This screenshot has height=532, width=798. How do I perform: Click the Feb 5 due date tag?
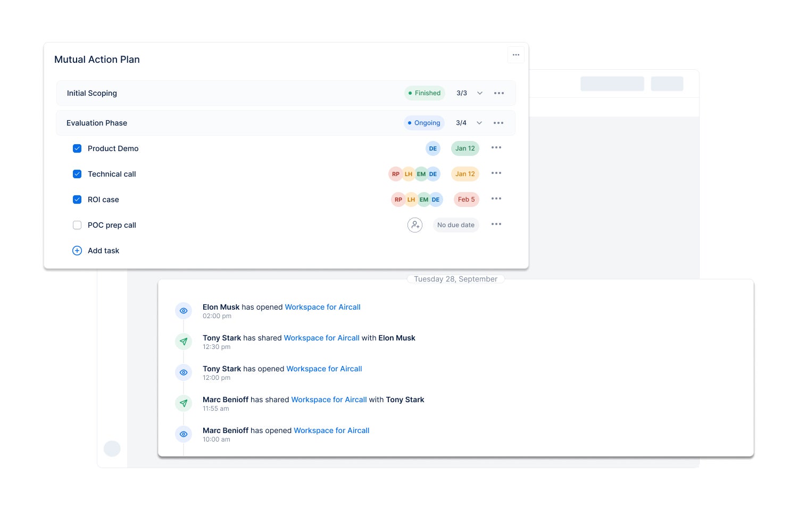pos(466,199)
